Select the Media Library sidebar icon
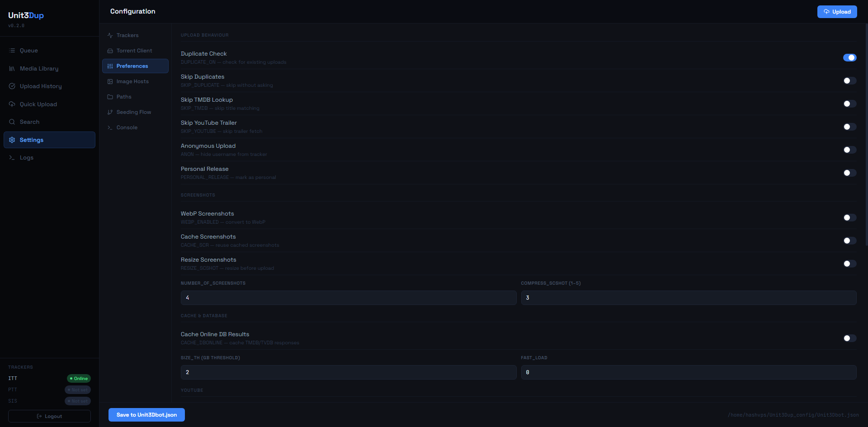Screen dimensions: 868x427 coord(12,68)
